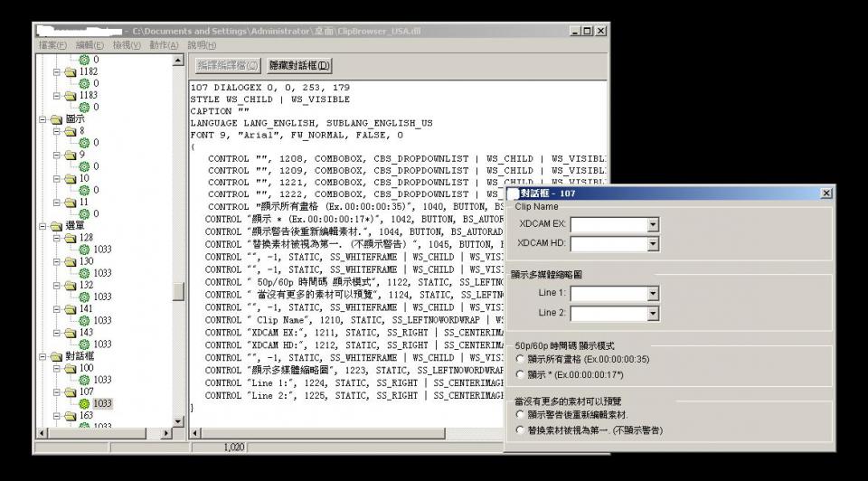The image size is (868, 481).
Task: Select gear item 1033 under folder 107
Action: [x=84, y=403]
